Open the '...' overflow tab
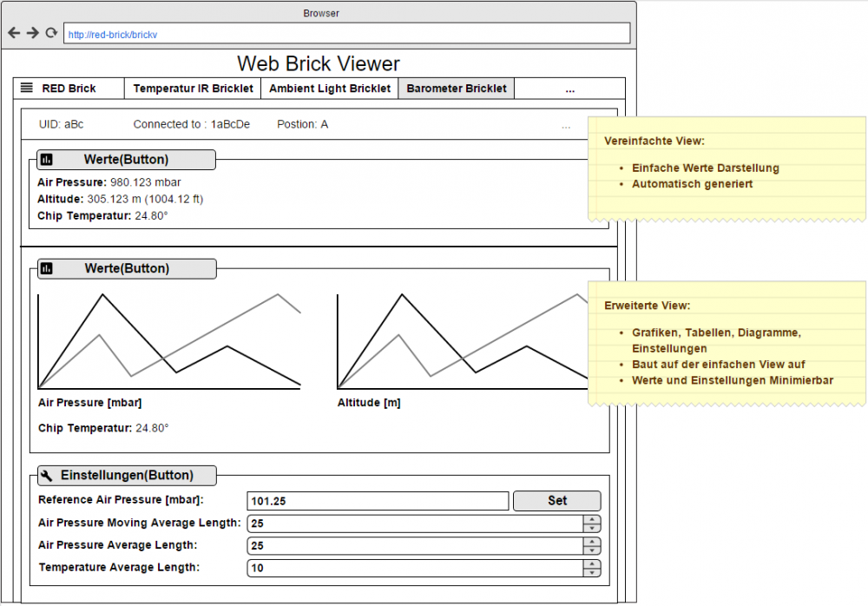 [x=570, y=88]
